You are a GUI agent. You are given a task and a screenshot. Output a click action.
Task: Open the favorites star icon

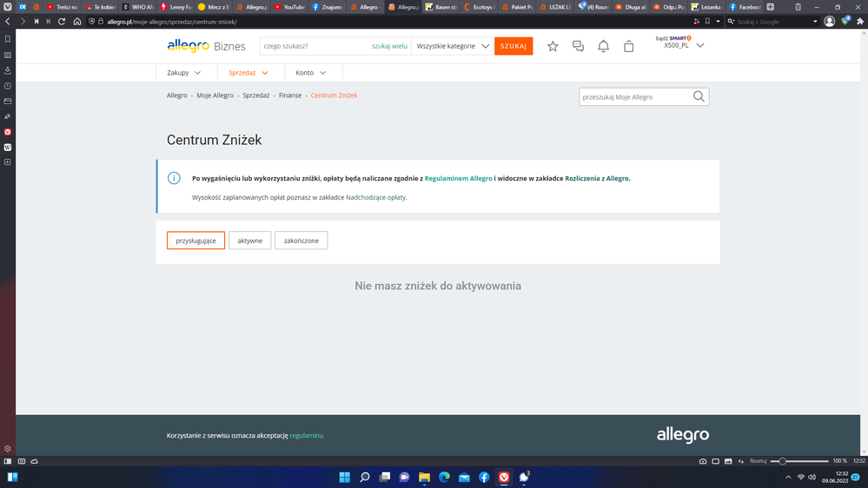tap(553, 46)
